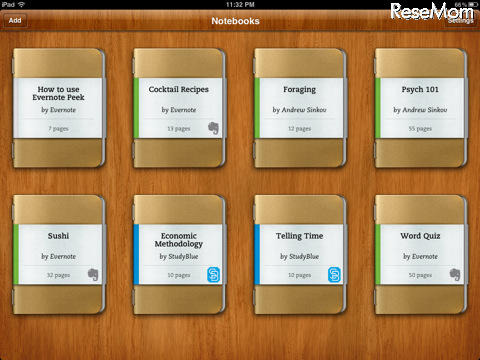Click the clock in the status bar

tap(240, 4)
